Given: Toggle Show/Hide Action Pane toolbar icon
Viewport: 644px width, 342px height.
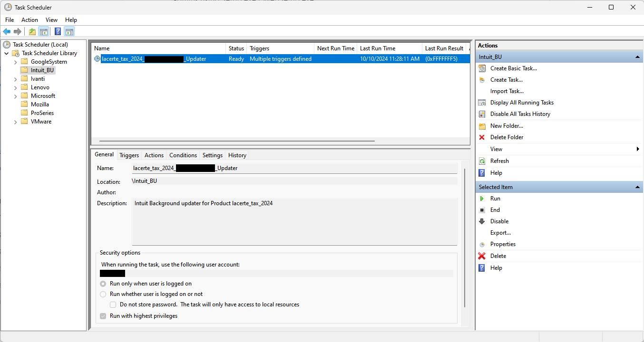Looking at the screenshot, I should tap(69, 32).
